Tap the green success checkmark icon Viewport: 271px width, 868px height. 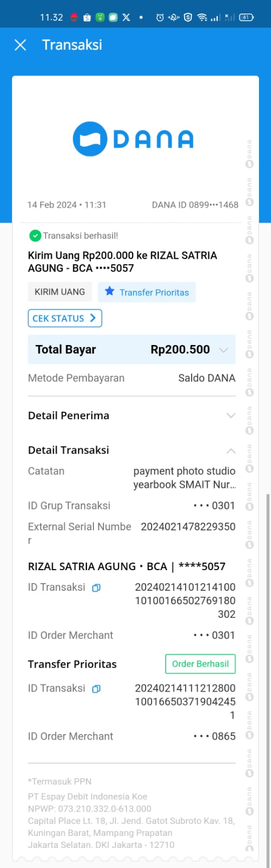click(x=35, y=235)
